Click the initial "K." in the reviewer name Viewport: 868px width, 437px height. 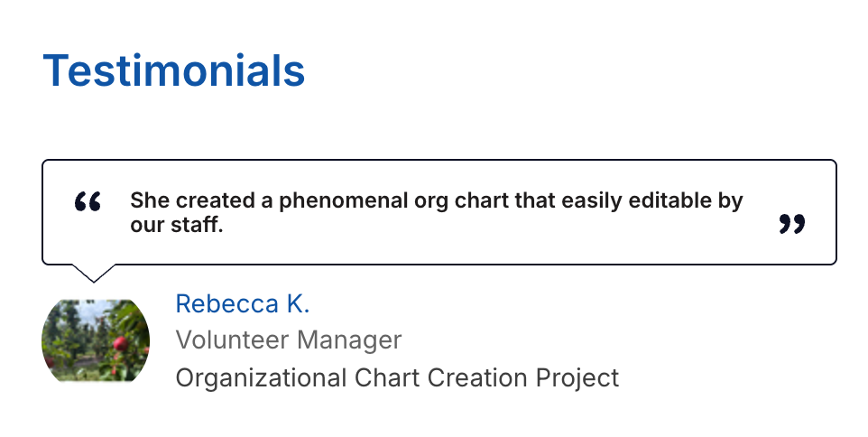click(298, 303)
